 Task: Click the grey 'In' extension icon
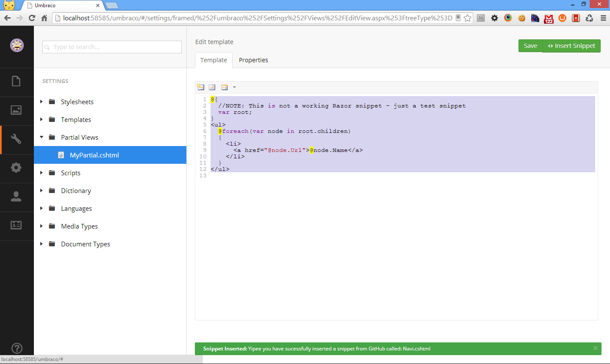(x=481, y=18)
